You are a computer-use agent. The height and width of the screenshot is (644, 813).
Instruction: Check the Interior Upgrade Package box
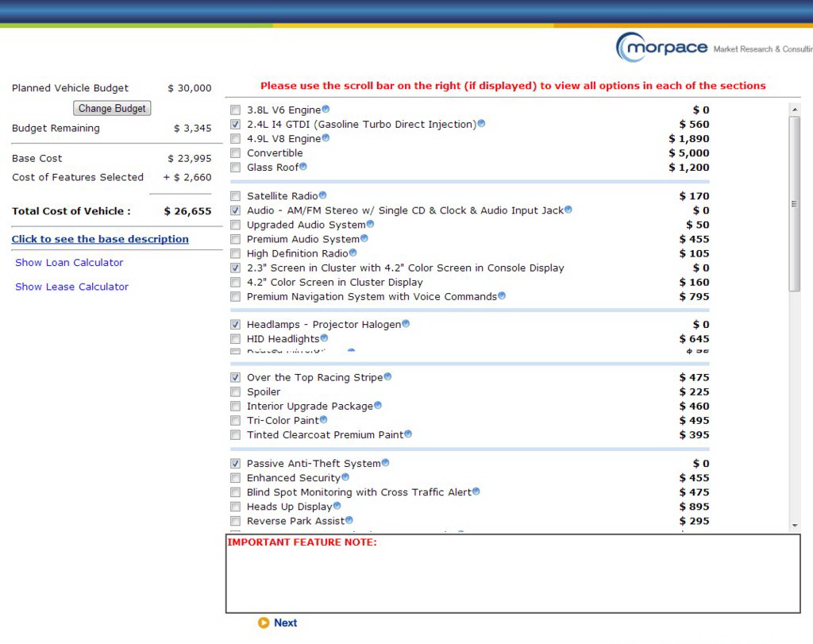click(235, 406)
